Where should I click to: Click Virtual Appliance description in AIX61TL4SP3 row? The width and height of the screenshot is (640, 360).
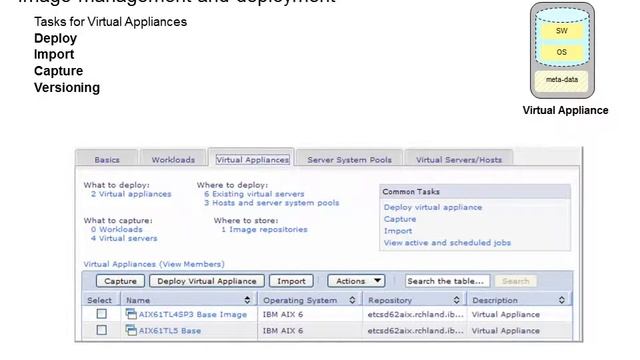point(506,314)
